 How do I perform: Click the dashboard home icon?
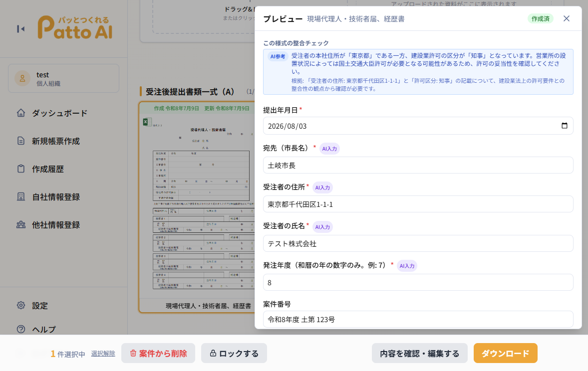coord(21,113)
